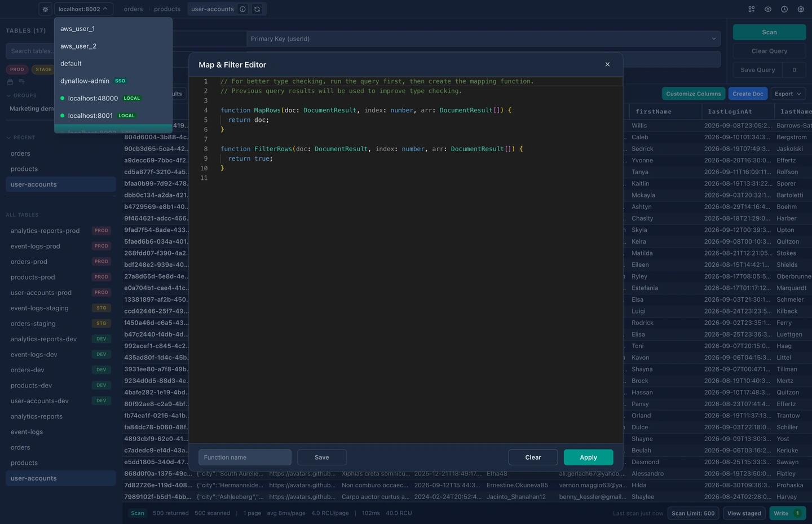Viewport: 812px width, 524px height.
Task: Select dynaflow-admin SSO profile
Action: (x=113, y=81)
